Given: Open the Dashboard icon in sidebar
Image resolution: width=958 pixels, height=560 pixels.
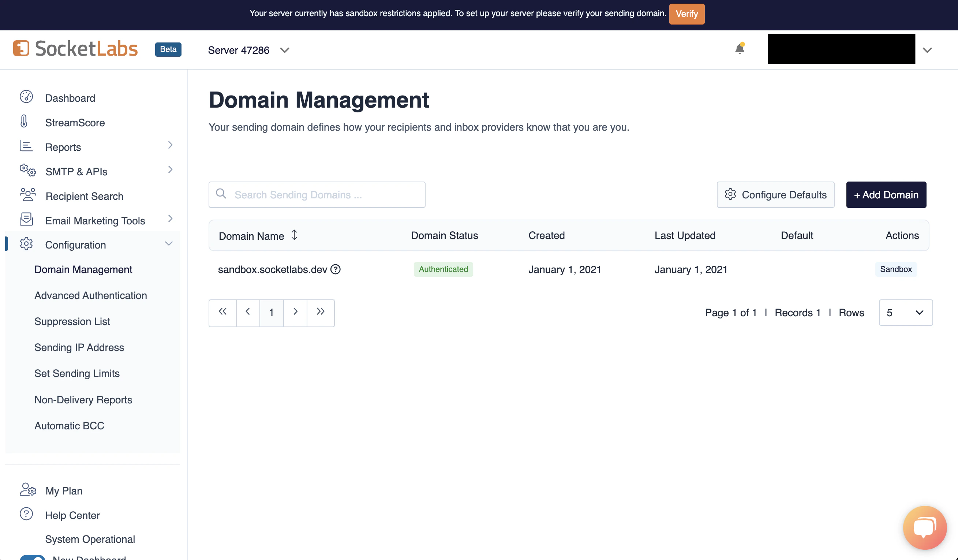Looking at the screenshot, I should point(26,97).
